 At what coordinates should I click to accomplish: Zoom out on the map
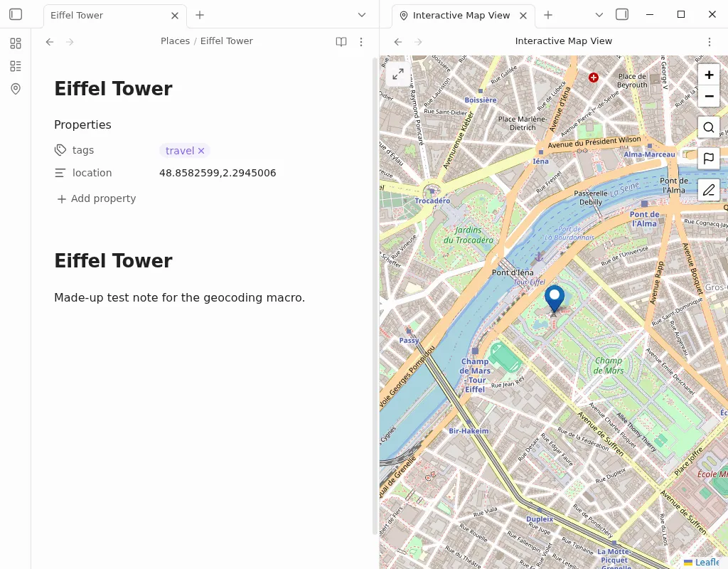pyautogui.click(x=709, y=96)
